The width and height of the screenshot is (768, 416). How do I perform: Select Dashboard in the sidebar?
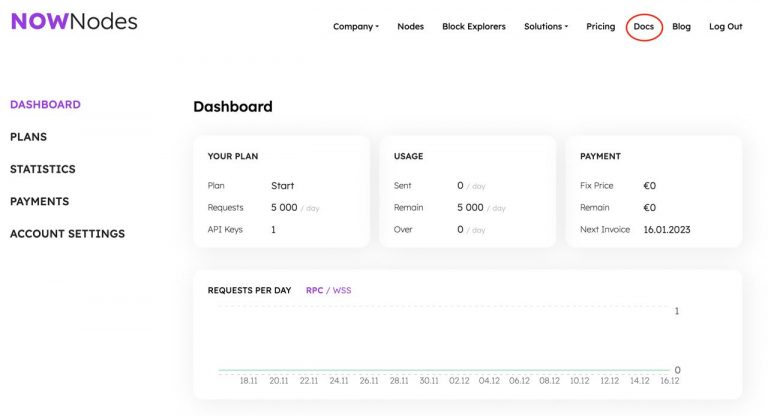tap(45, 104)
